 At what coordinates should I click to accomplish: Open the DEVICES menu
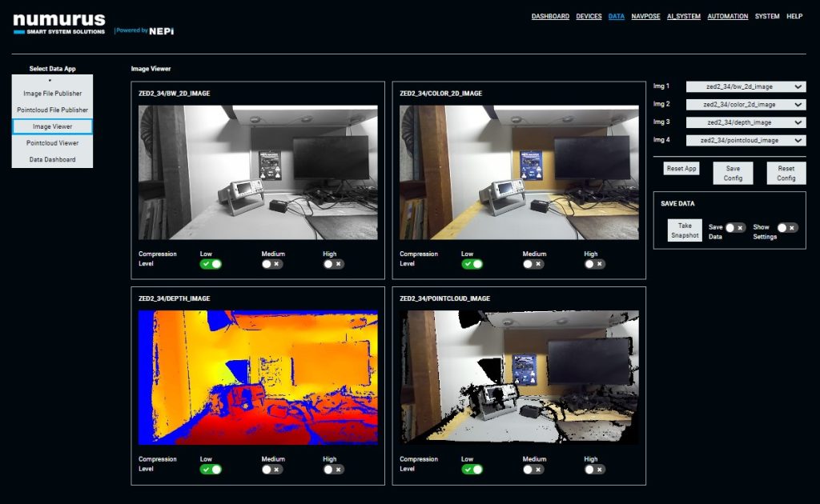589,17
